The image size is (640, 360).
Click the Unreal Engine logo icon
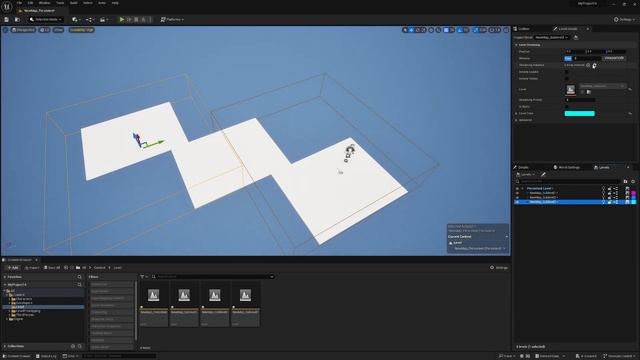(7, 7)
